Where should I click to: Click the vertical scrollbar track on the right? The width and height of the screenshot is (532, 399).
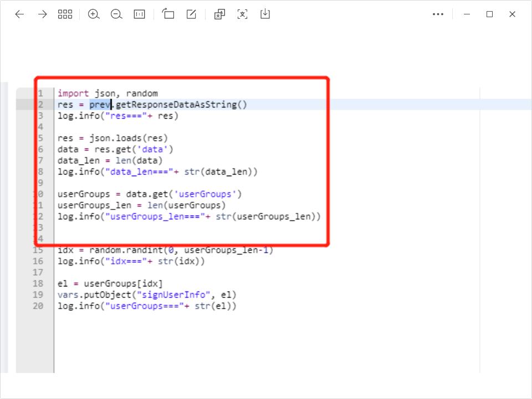click(479, 222)
